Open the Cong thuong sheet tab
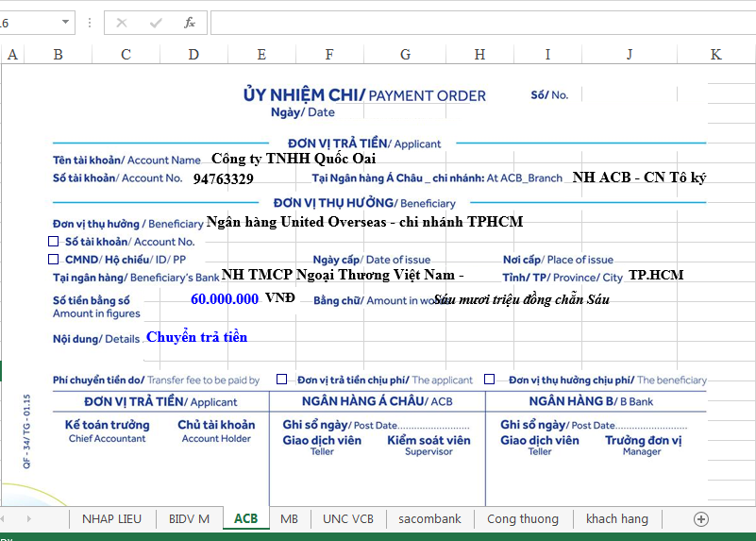Screen dimensions: 756x541 (x=522, y=518)
